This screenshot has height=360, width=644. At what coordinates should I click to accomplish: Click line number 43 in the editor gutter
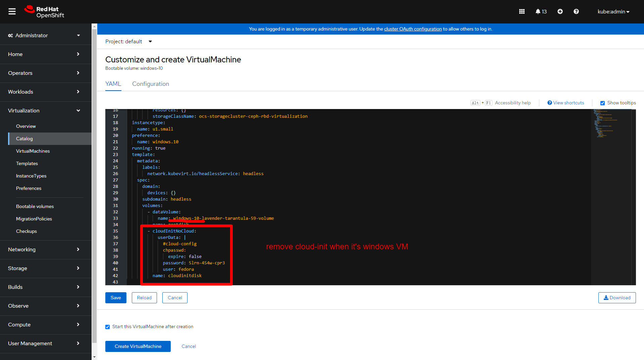pyautogui.click(x=115, y=282)
